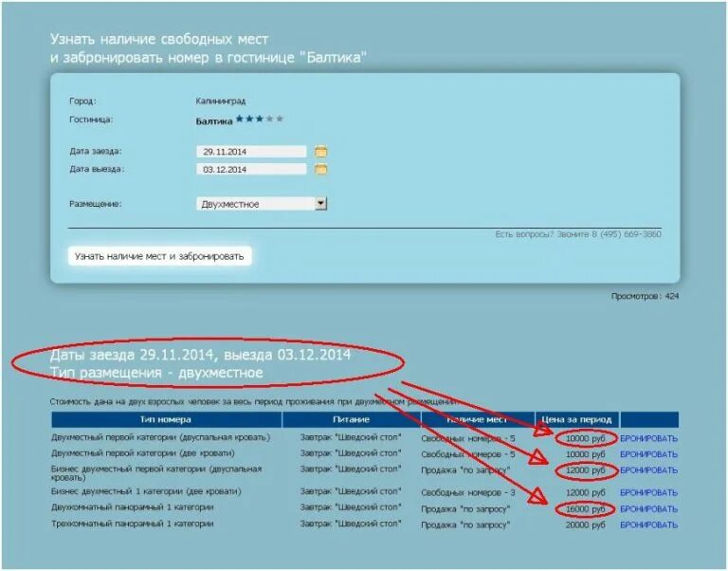728x571 pixels.
Task: Click the check-out date field 03.12.2014
Action: point(251,169)
